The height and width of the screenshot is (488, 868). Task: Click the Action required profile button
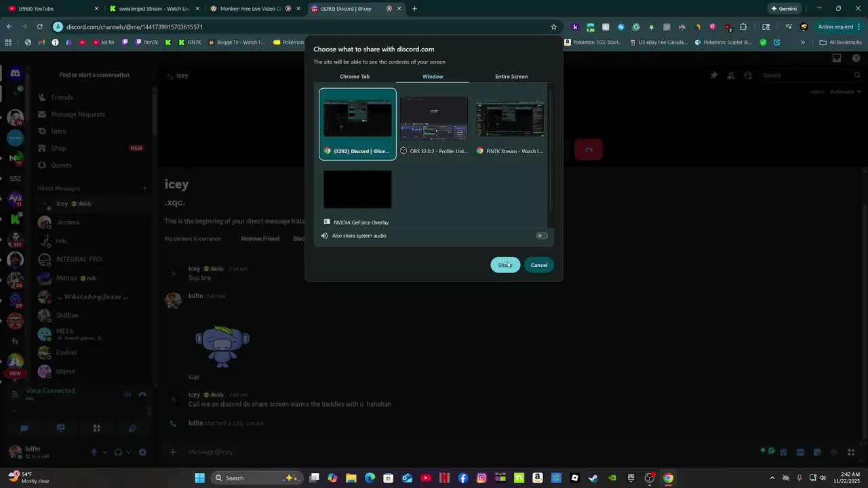pos(835,27)
